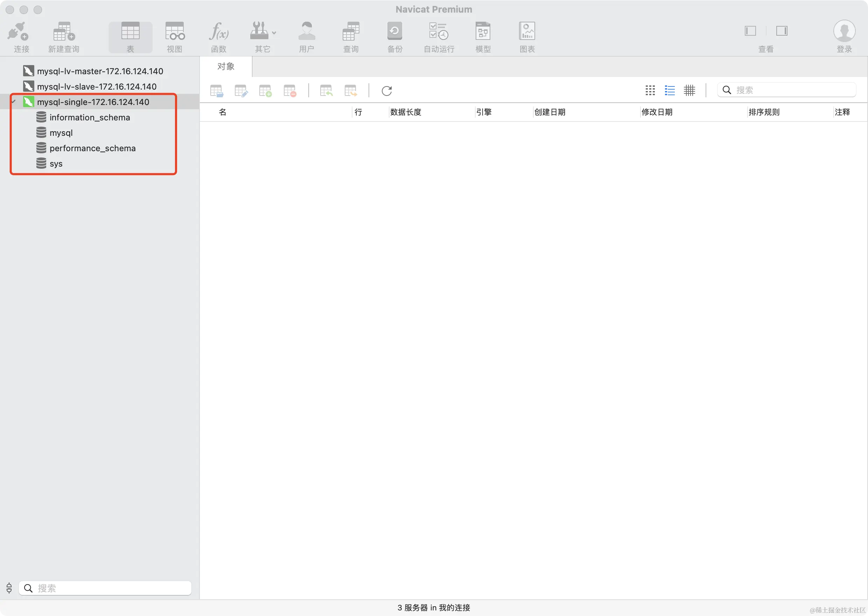
Task: Toggle the left sidebar pane view
Action: coord(750,31)
